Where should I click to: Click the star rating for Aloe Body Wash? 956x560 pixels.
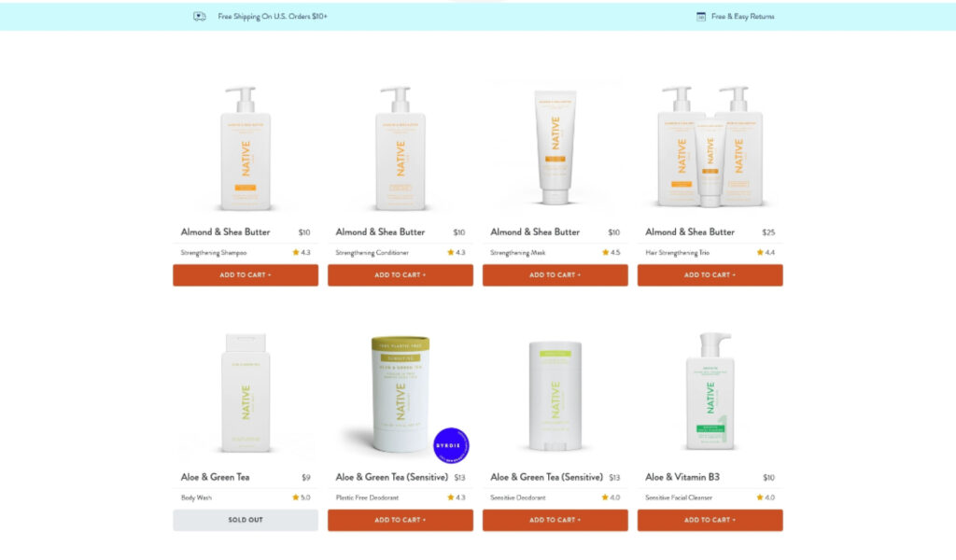click(x=302, y=497)
